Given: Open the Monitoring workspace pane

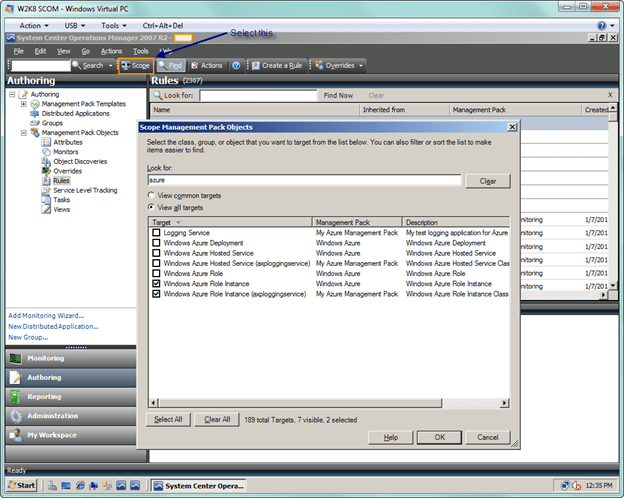Looking at the screenshot, I should click(71, 358).
